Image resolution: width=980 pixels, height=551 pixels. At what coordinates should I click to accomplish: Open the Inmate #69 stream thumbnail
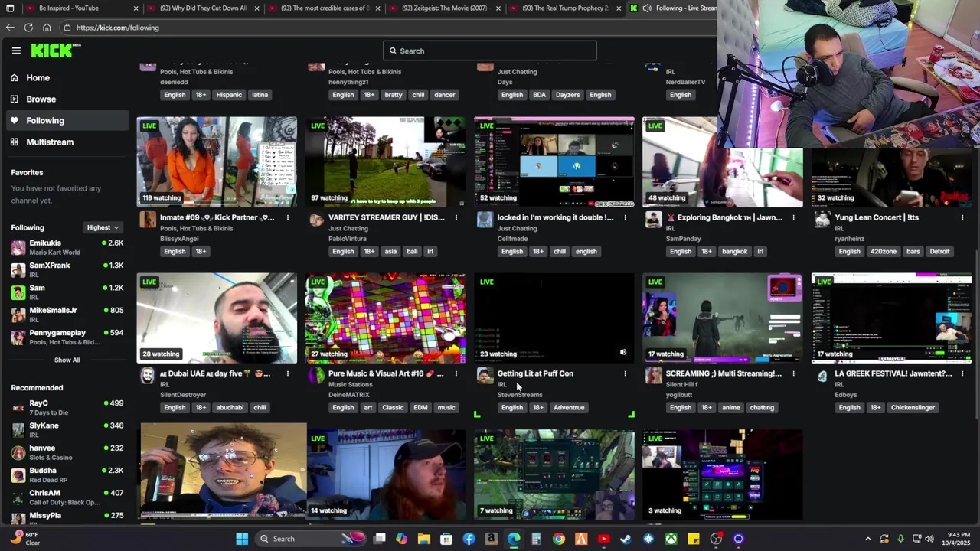(217, 161)
